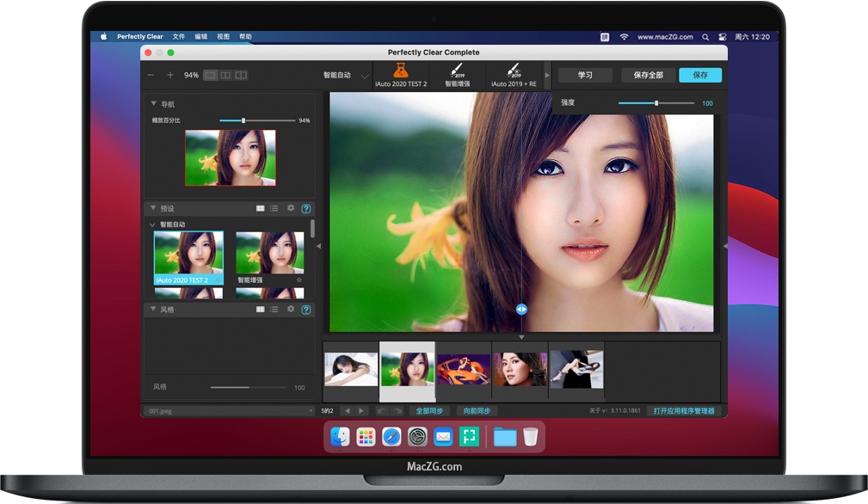Star the 智能增强 preset as favorite
The height and width of the screenshot is (504, 868).
(299, 280)
